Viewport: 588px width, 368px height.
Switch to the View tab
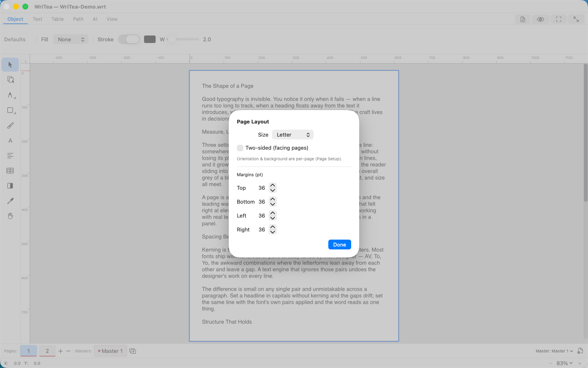[112, 19]
